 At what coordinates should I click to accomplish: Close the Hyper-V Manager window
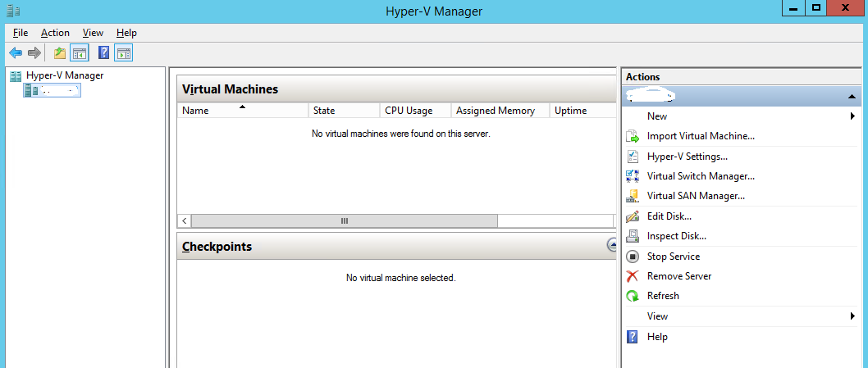pos(845,8)
